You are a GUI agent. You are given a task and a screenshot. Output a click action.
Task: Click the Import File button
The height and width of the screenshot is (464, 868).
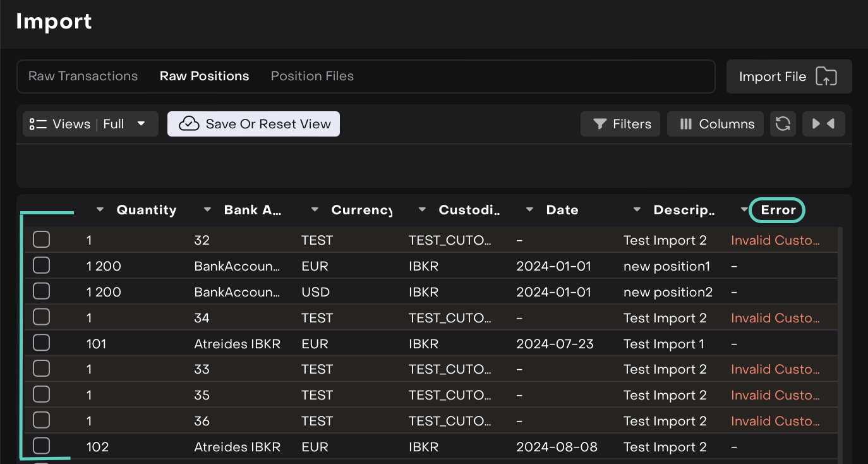click(788, 76)
